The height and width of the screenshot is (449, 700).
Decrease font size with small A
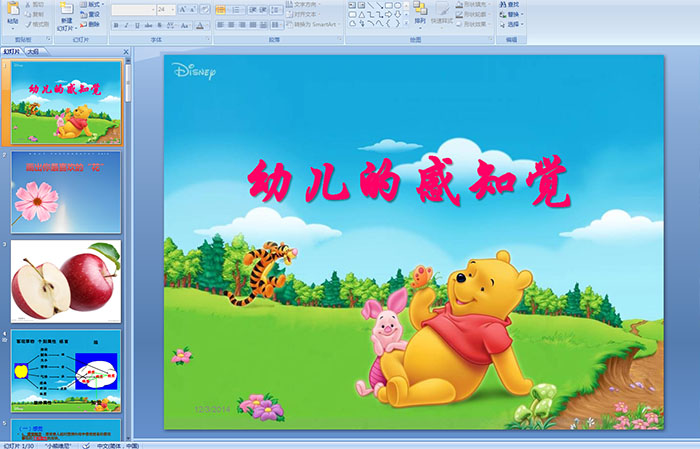click(192, 9)
